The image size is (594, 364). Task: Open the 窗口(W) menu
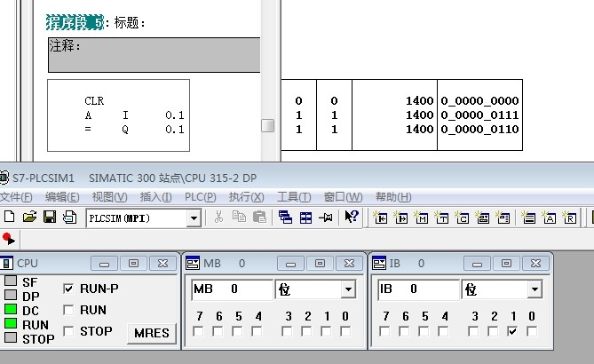pos(344,197)
